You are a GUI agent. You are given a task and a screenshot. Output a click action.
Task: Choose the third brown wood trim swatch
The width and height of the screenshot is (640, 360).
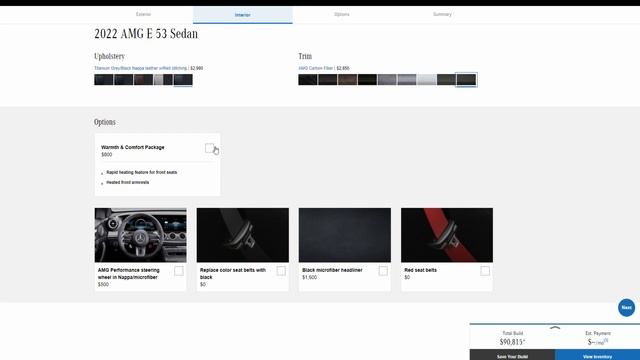[x=347, y=80]
